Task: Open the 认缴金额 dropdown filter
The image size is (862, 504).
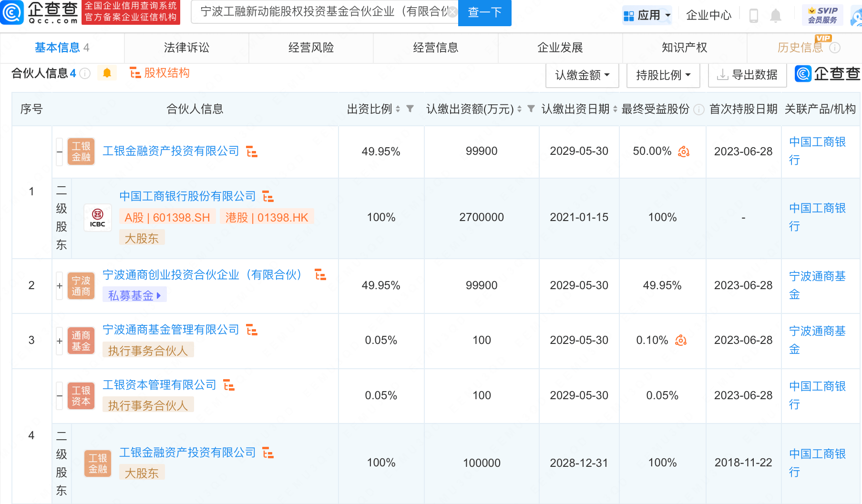Action: 582,75
